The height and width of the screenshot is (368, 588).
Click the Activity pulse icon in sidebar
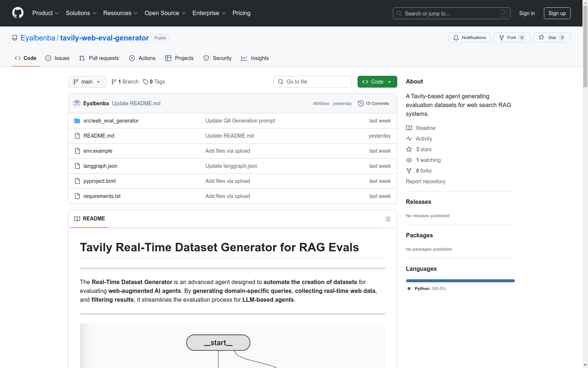click(x=409, y=139)
